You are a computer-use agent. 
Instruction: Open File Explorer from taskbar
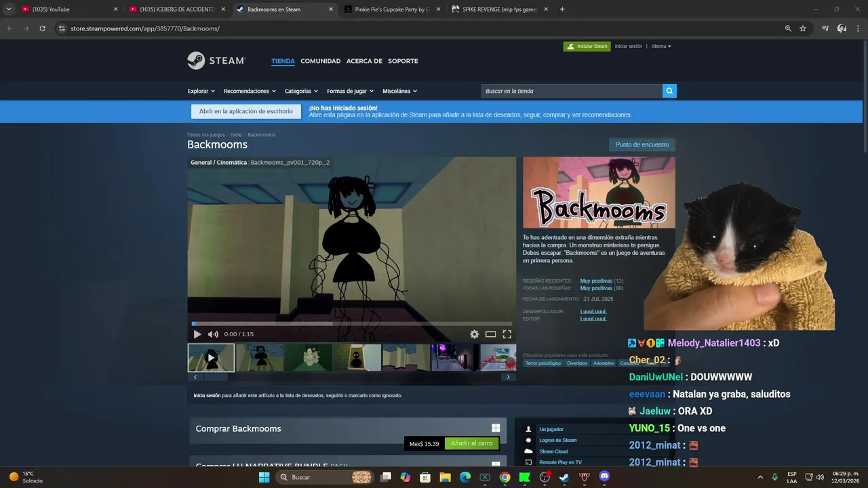445,477
